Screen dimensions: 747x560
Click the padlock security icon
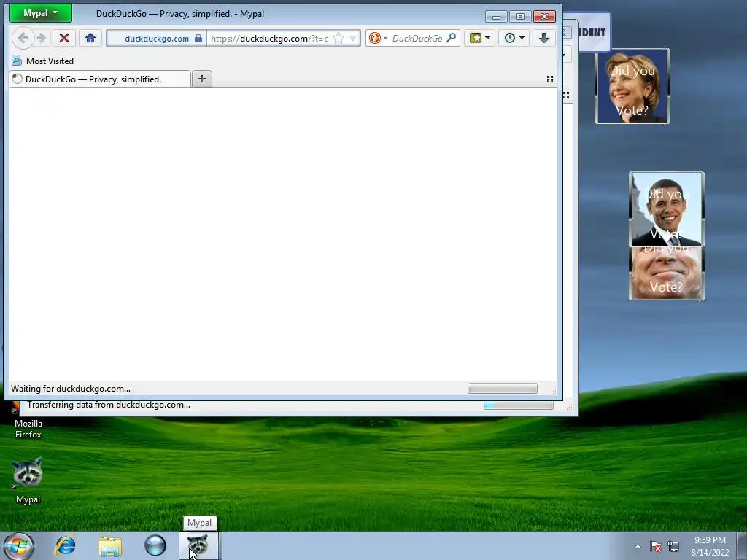[x=198, y=38]
